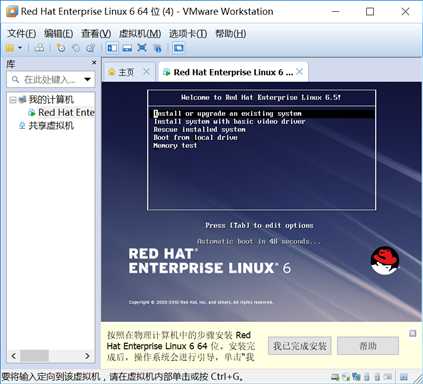The image size is (423, 384).
Task: Enter full screen mode via toolbar icon
Action: tap(142, 48)
